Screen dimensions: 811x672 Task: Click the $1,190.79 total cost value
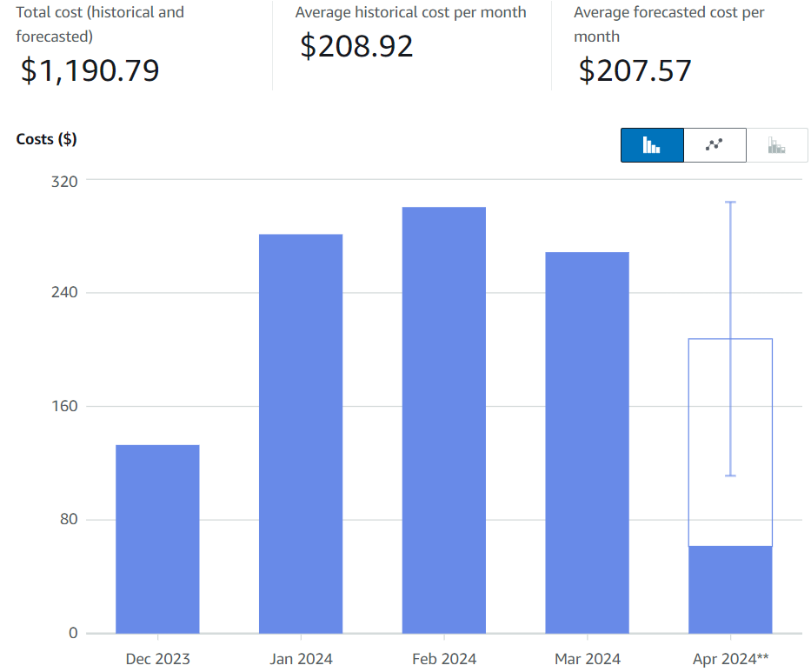tap(90, 70)
